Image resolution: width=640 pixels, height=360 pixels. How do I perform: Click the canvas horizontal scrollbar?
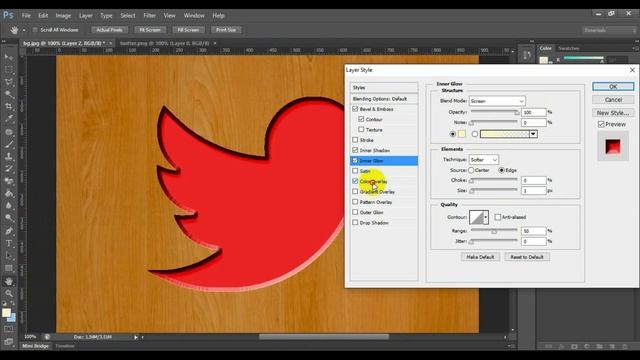click(x=324, y=337)
